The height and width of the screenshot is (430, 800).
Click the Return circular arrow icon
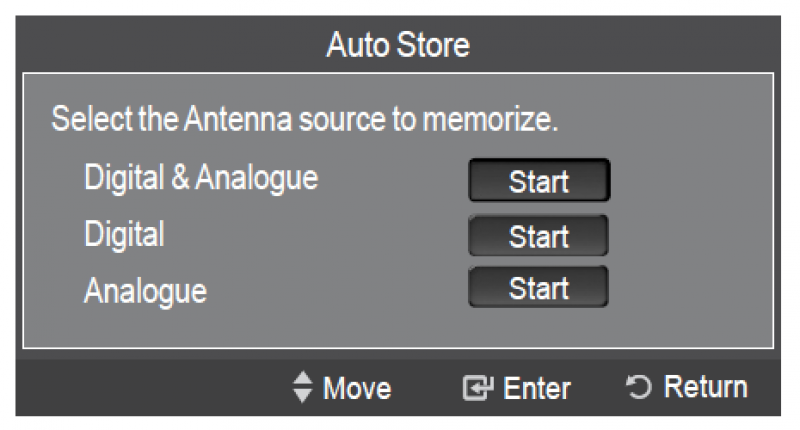(x=639, y=387)
